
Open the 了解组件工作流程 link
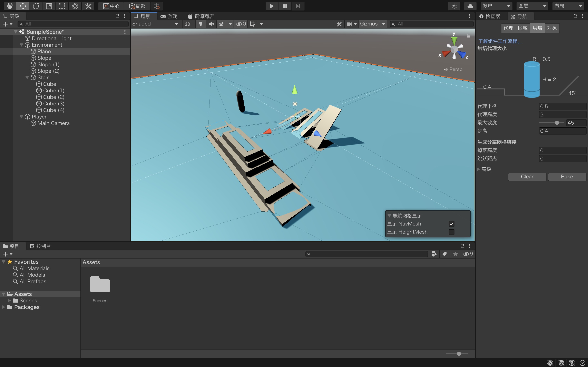[x=499, y=41]
